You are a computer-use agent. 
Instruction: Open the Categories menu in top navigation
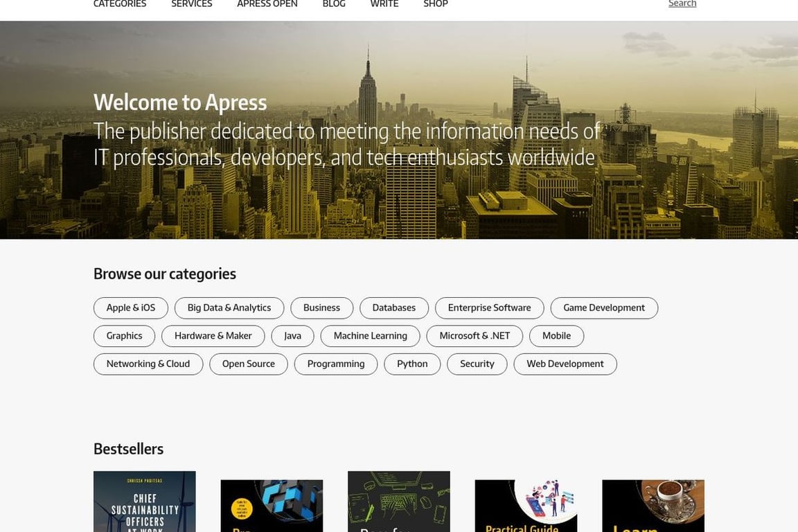(x=120, y=4)
